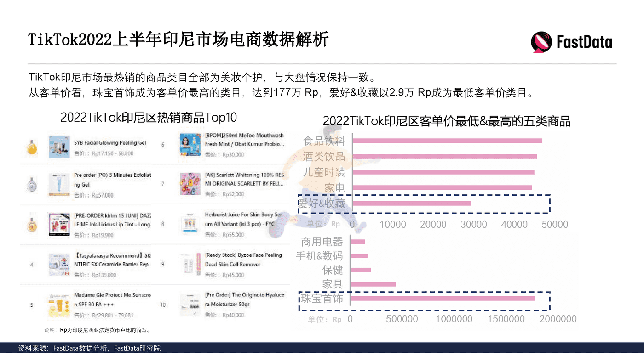Open the 3 Minutes Exfoliating Gel product thumbnail

point(59,185)
